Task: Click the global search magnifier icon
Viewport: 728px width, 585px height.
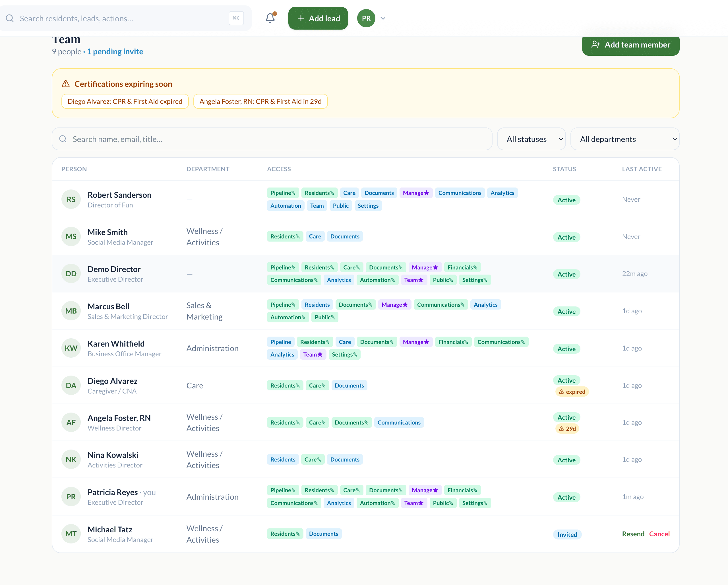Action: tap(10, 18)
